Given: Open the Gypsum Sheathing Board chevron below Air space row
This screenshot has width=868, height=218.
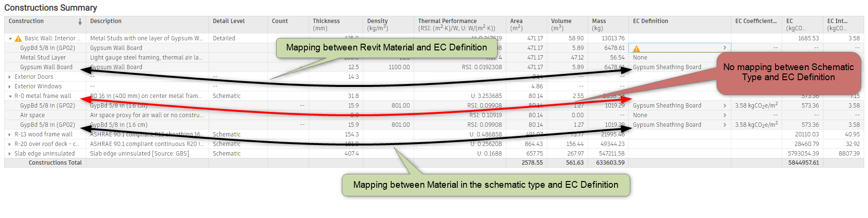Looking at the screenshot, I should click(725, 125).
